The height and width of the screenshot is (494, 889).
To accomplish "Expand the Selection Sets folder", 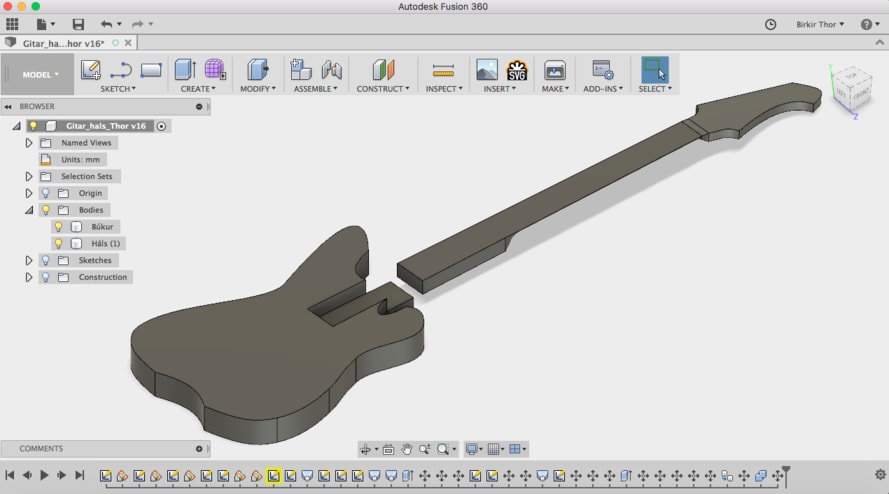I will [28, 176].
